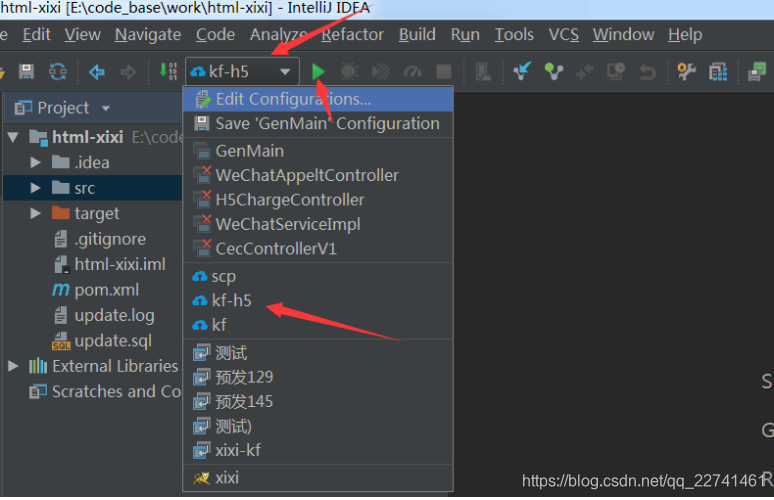This screenshot has width=774, height=500.
Task: Navigate forward with the right arrow icon
Action: [x=128, y=72]
